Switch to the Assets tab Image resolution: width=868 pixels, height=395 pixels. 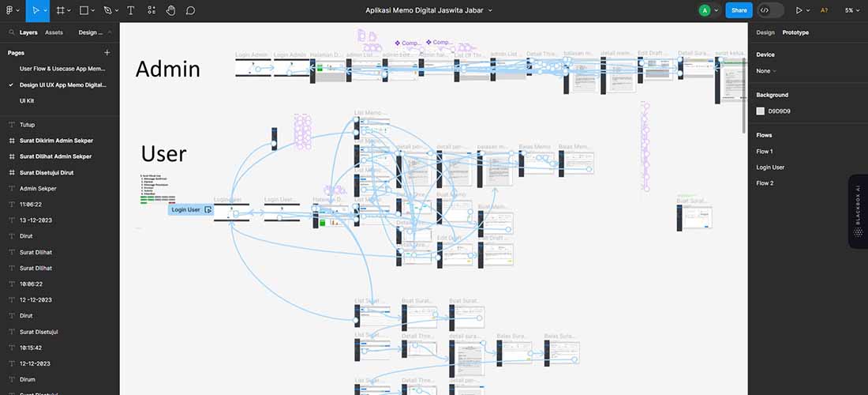click(54, 32)
